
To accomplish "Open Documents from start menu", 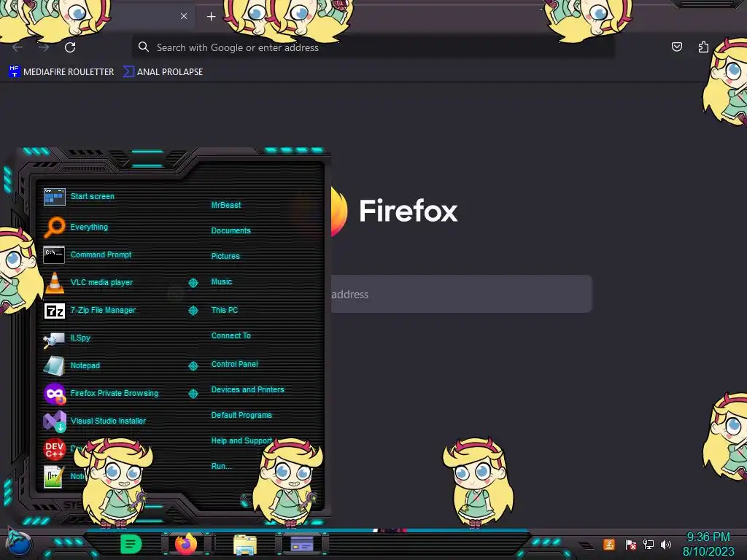I will point(231,230).
